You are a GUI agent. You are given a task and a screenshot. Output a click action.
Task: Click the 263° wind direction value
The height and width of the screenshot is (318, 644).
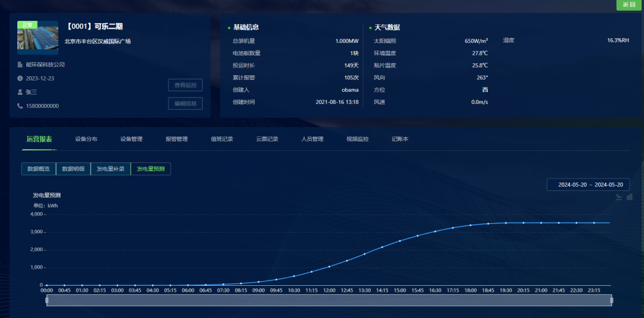click(x=482, y=78)
